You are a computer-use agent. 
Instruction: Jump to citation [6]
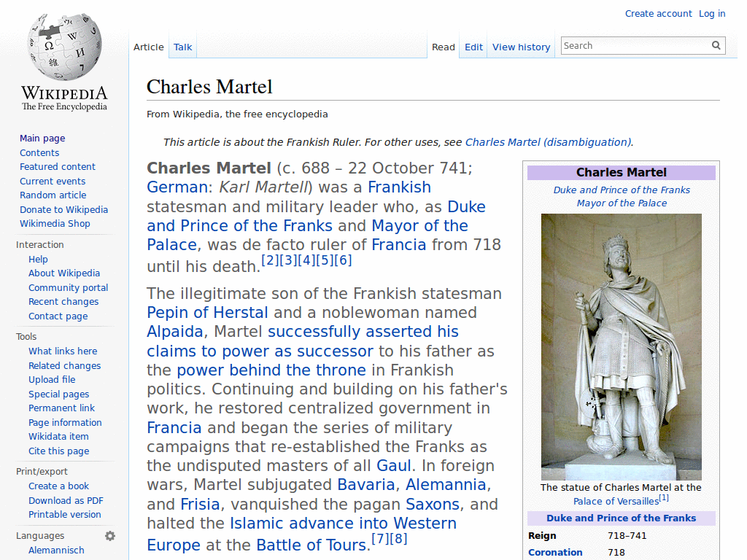343,260
